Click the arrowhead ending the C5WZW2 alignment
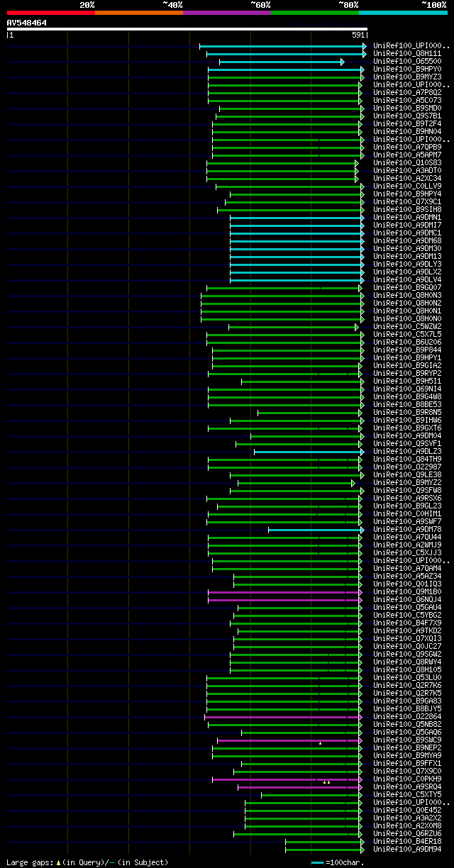The width and height of the screenshot is (454, 868). click(x=357, y=327)
